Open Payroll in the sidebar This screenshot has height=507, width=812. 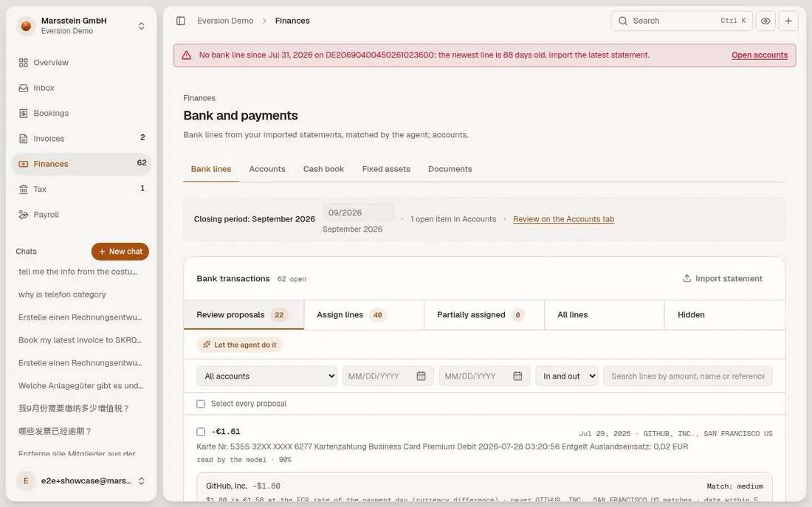pos(80,215)
